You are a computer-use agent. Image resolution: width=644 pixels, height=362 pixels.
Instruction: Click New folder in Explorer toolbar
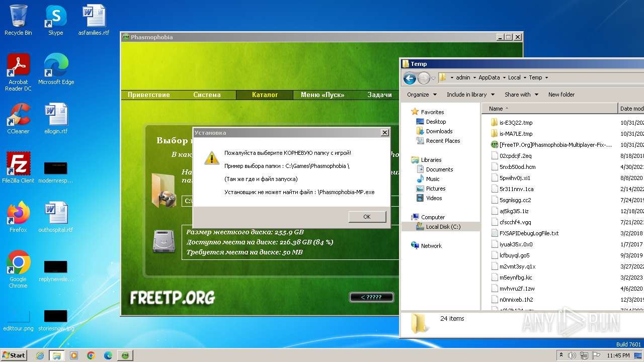(x=561, y=95)
